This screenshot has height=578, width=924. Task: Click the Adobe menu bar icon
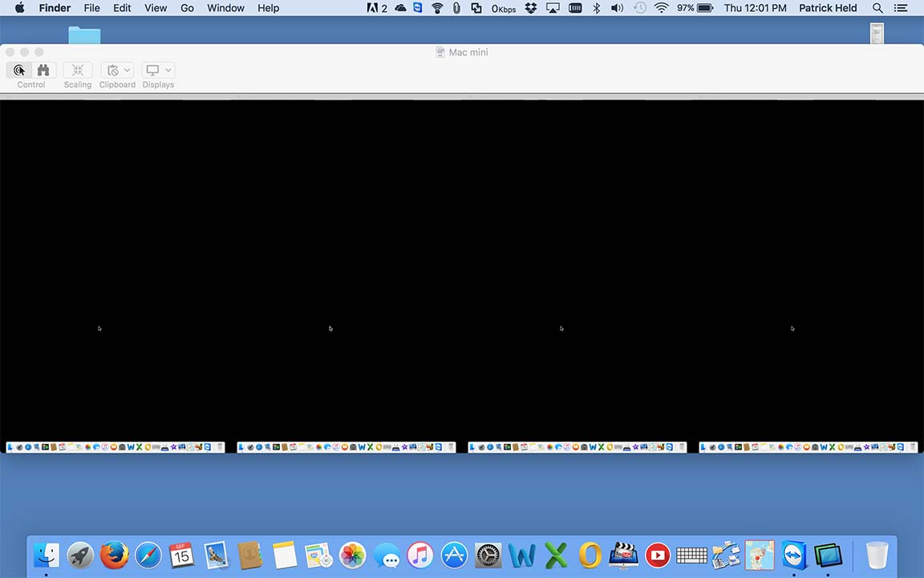[x=376, y=8]
